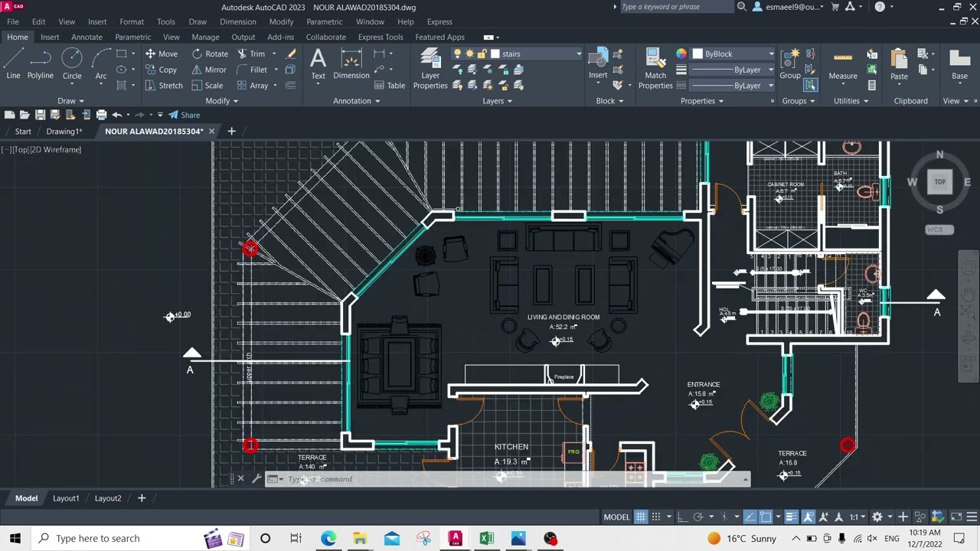Image resolution: width=980 pixels, height=551 pixels.
Task: Click the Insert block button
Action: coord(598,64)
